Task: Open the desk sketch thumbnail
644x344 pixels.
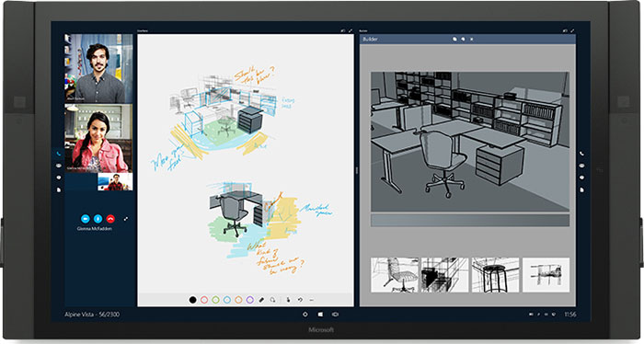Action: tap(546, 275)
